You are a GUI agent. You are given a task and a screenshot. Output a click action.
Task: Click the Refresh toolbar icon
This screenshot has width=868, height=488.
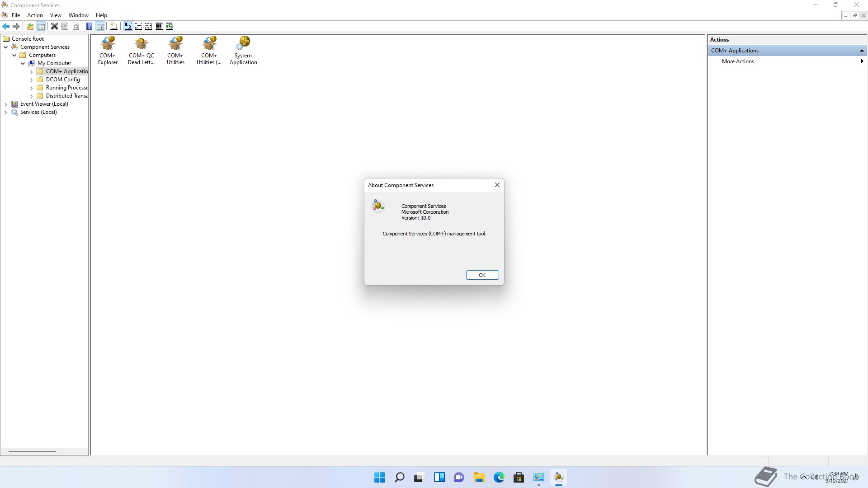76,26
